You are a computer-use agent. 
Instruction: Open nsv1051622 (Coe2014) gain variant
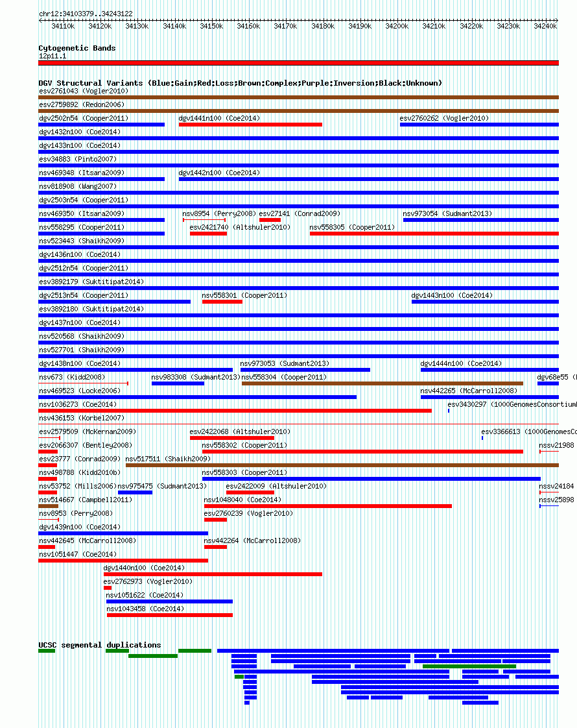[169, 601]
